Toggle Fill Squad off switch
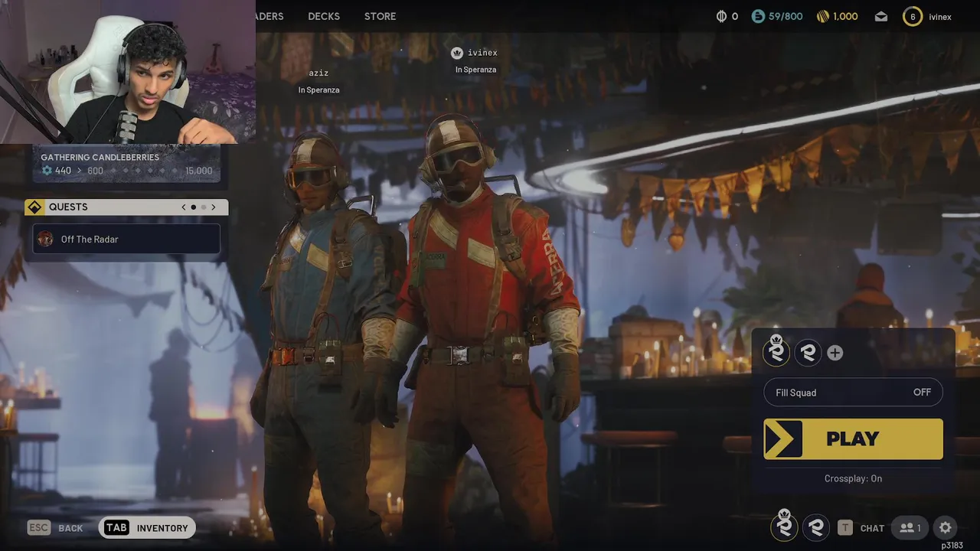Image resolution: width=980 pixels, height=551 pixels. coord(853,393)
